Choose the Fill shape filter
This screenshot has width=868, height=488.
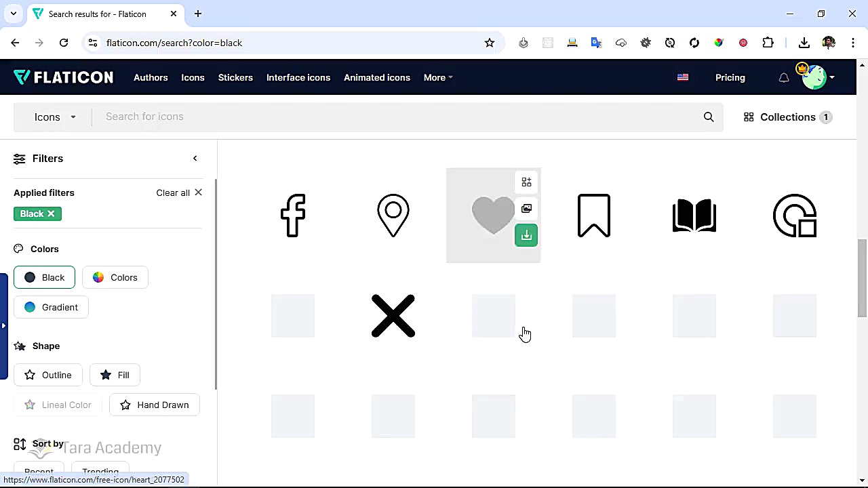click(x=115, y=375)
